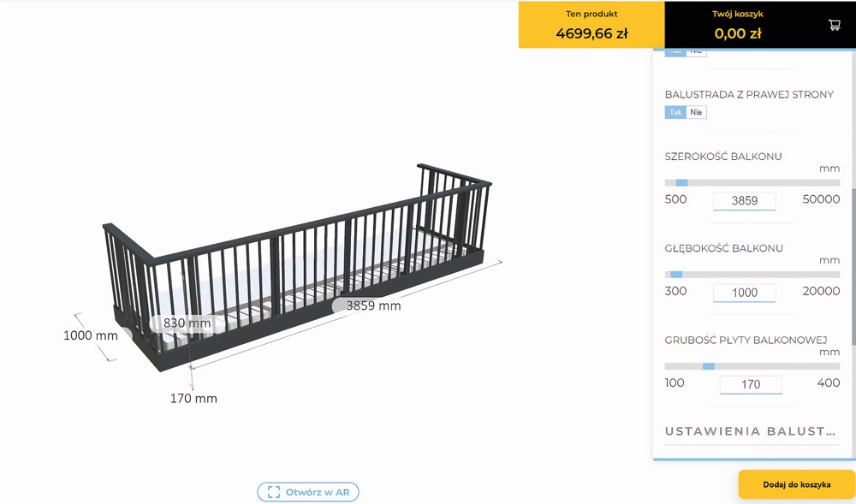Open the Otwórz w AR view
The image size is (856, 504).
pos(308,492)
